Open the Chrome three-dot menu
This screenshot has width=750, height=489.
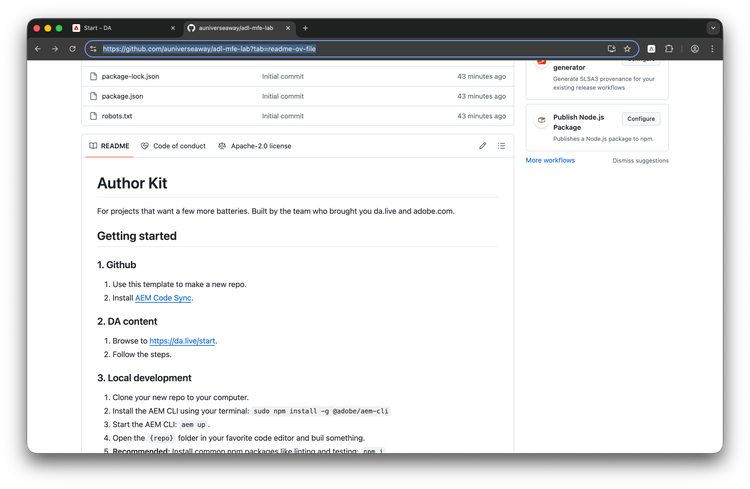(712, 48)
